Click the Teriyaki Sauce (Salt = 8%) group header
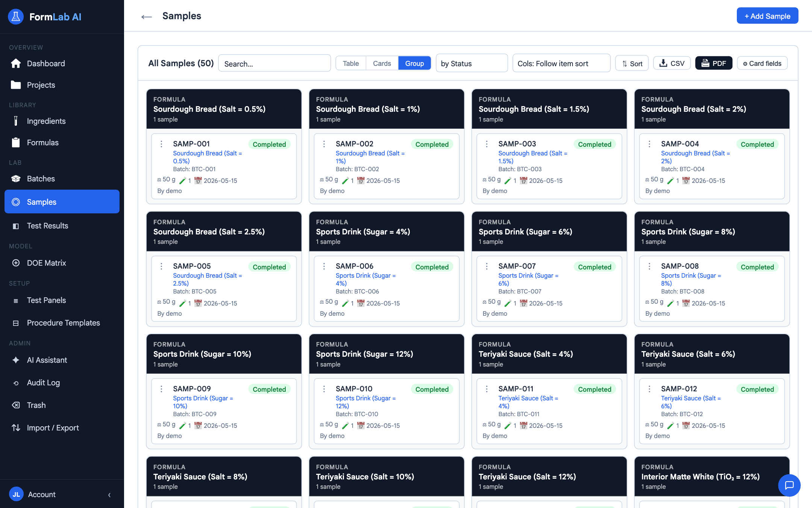The width and height of the screenshot is (812, 508). click(x=224, y=476)
